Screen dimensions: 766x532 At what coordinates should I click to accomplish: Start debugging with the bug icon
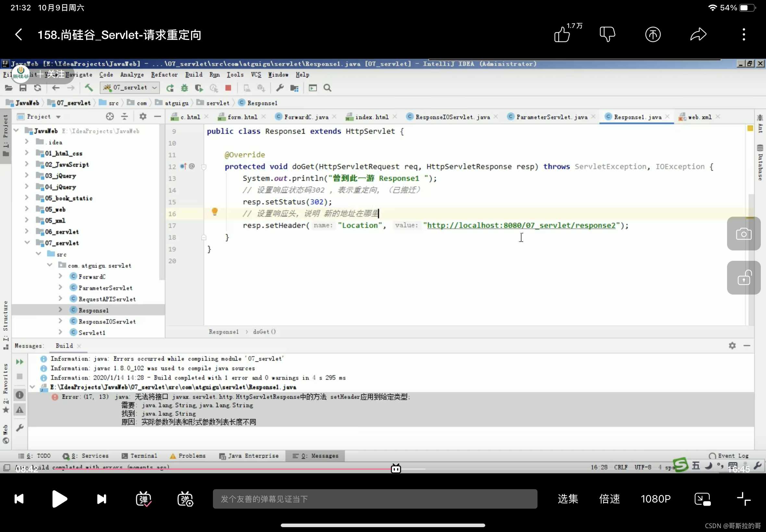click(x=184, y=88)
